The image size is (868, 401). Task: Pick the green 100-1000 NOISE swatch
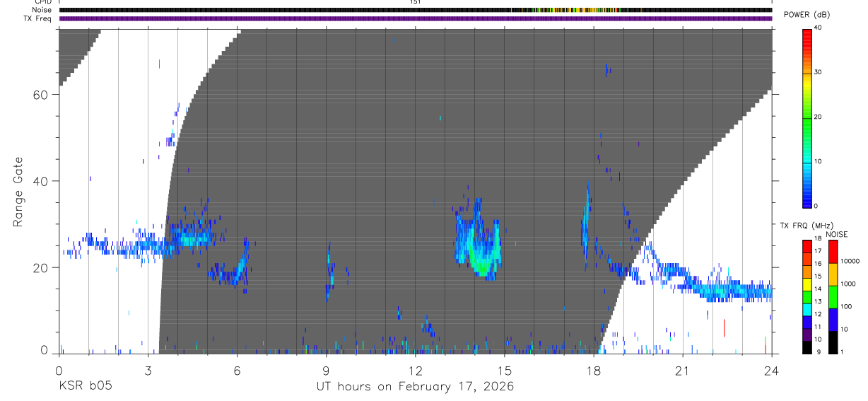point(833,297)
